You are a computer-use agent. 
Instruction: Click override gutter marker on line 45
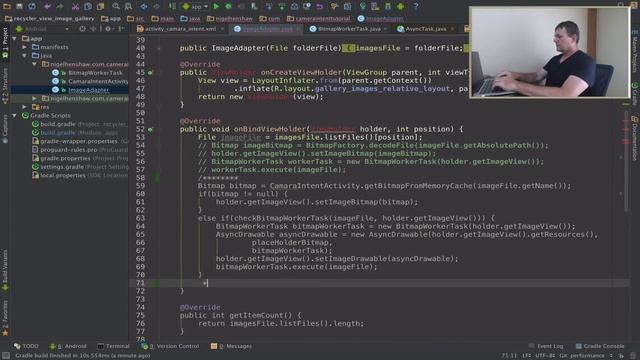[150, 73]
